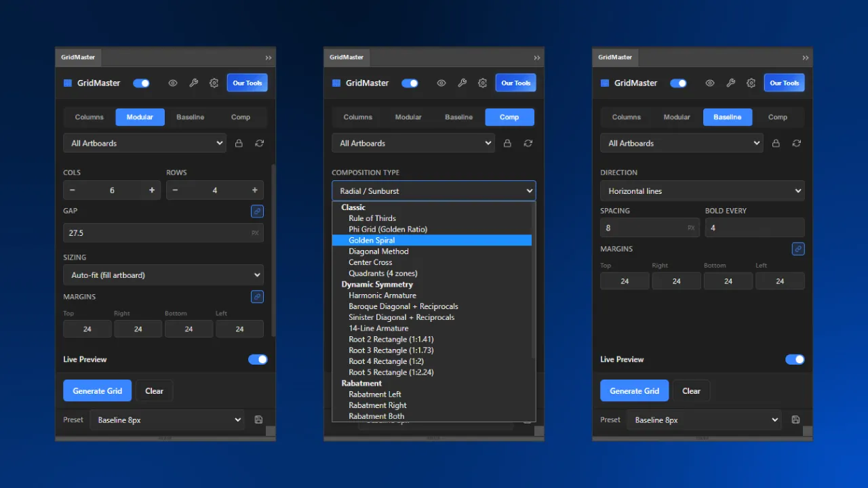
Task: Click wrench icon in middle GridMaster panel
Action: tap(462, 83)
